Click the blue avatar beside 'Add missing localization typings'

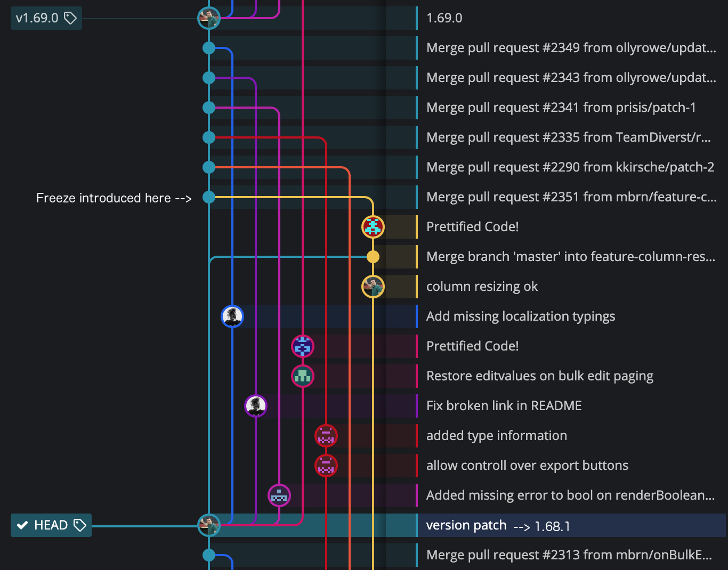point(232,316)
